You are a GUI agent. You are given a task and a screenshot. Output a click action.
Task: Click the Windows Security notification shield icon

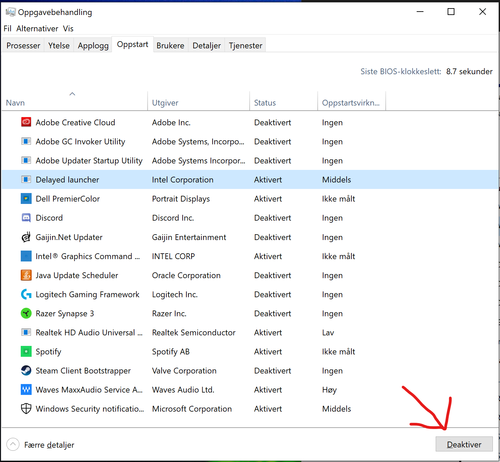[26, 409]
